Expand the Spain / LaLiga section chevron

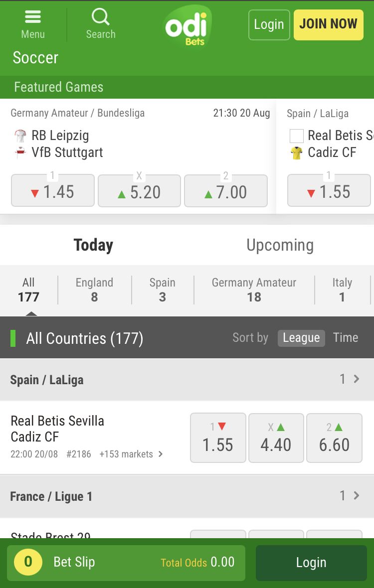click(x=357, y=379)
